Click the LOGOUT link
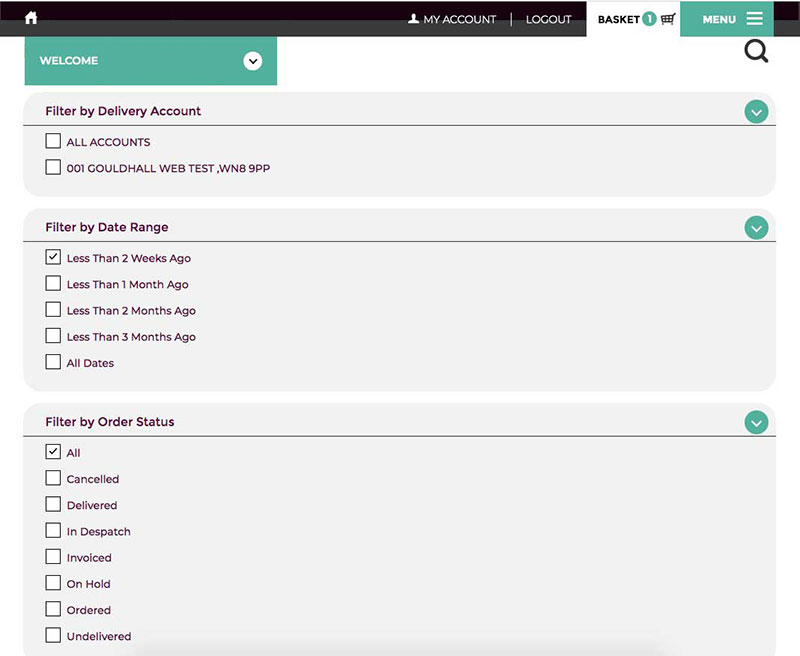Screen dimensions: 800x656 point(548,19)
